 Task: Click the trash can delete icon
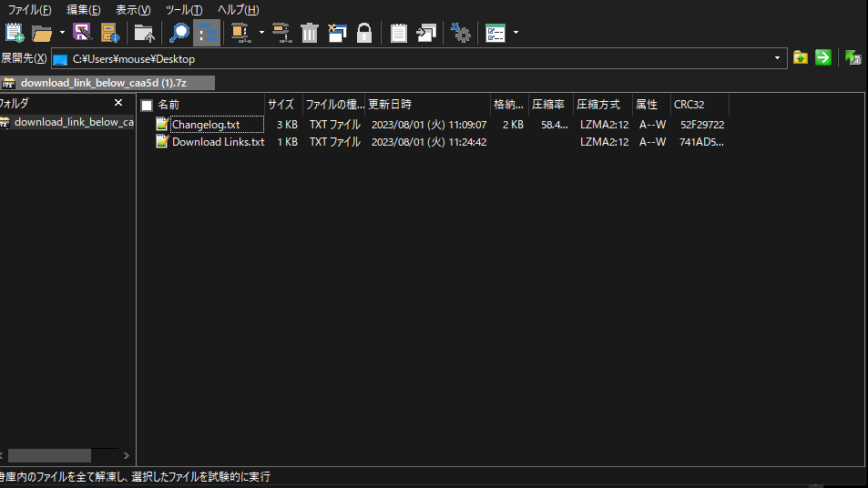pos(310,34)
